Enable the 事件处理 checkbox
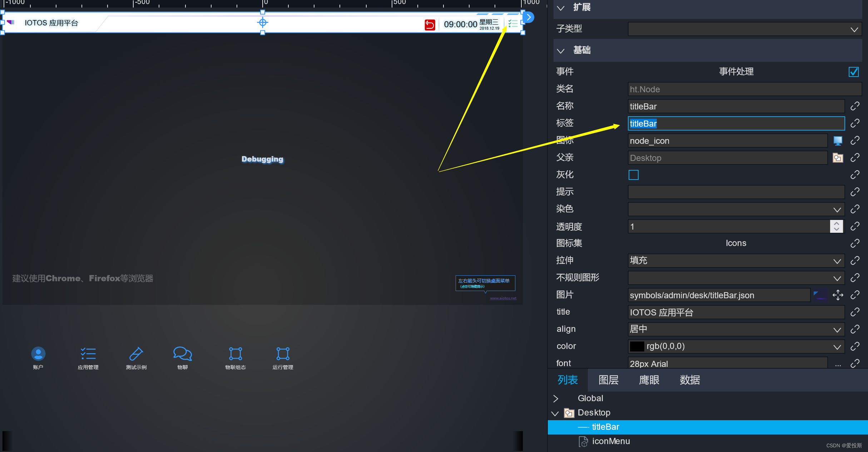Viewport: 868px width, 452px height. click(853, 72)
